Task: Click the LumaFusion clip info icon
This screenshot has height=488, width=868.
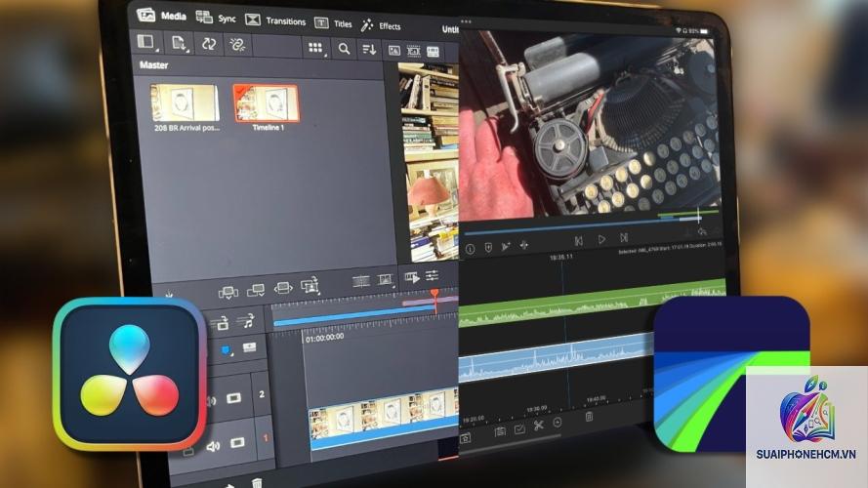Action: pyautogui.click(x=470, y=250)
